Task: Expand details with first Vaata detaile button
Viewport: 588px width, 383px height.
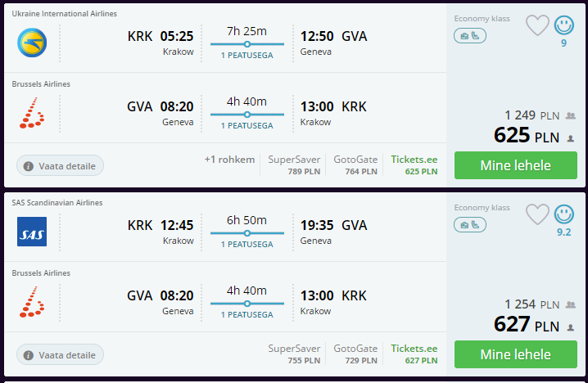Action: (60, 165)
